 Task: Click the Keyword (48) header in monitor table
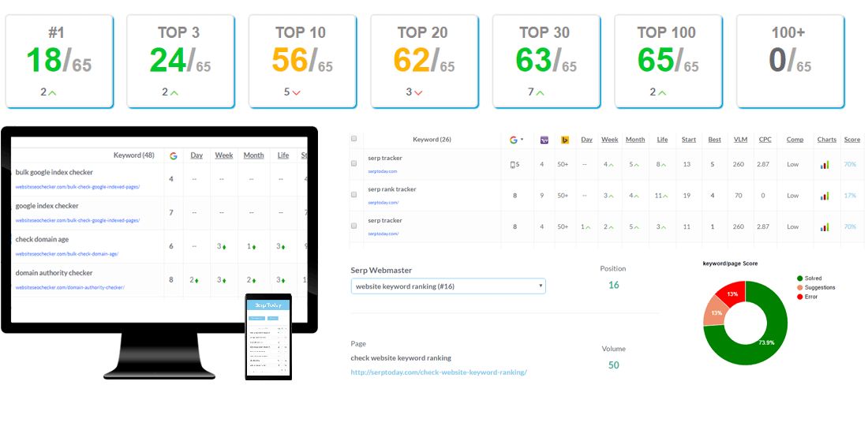[133, 155]
